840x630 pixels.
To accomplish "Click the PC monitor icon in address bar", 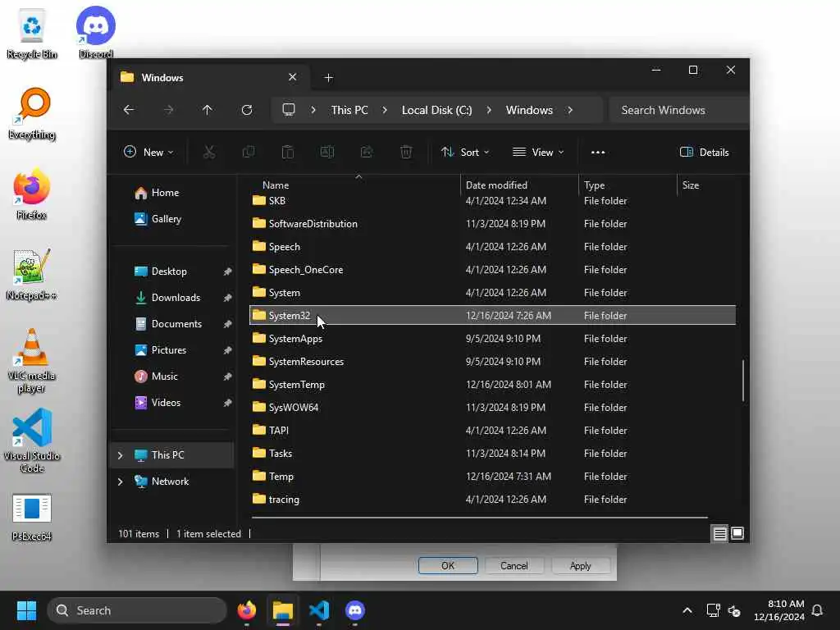I will coord(289,110).
